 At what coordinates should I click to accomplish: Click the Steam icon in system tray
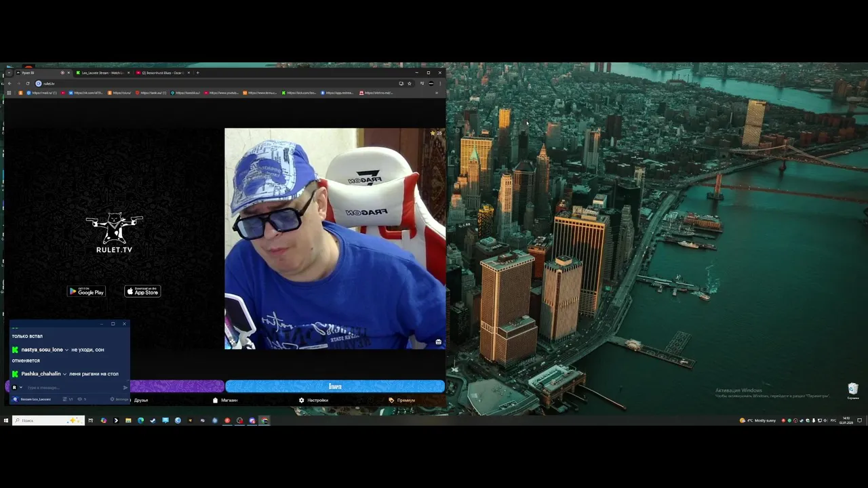[802, 420]
